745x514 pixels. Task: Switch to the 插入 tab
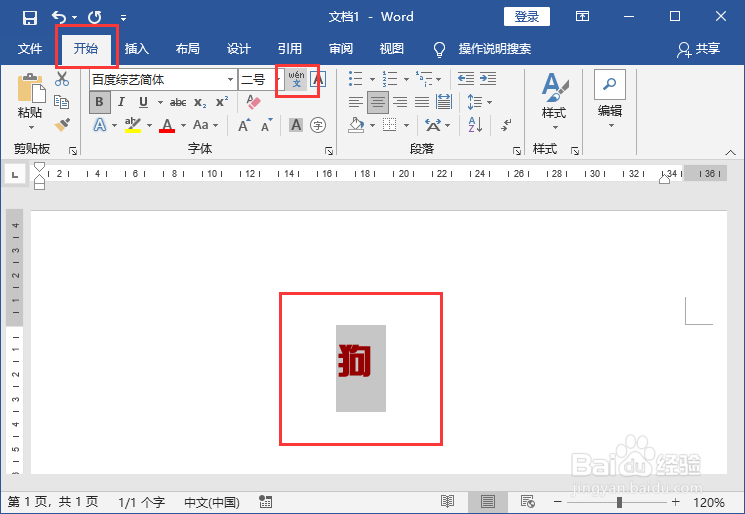137,48
